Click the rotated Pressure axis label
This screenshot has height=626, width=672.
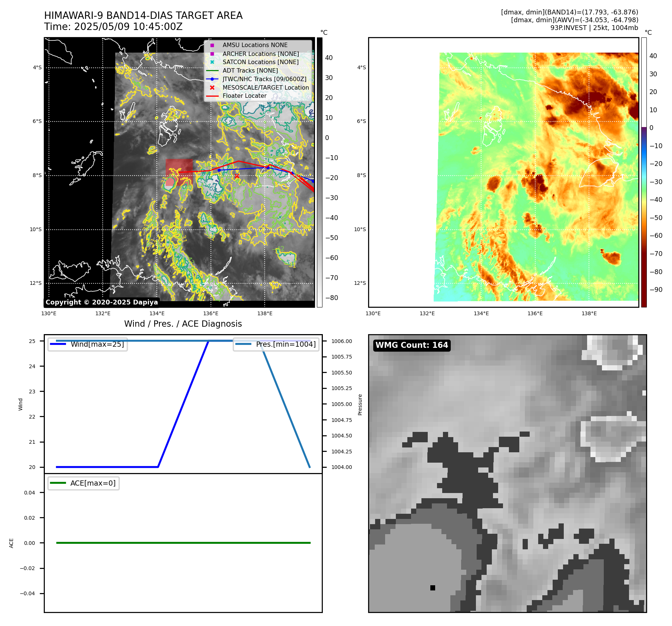coord(360,404)
